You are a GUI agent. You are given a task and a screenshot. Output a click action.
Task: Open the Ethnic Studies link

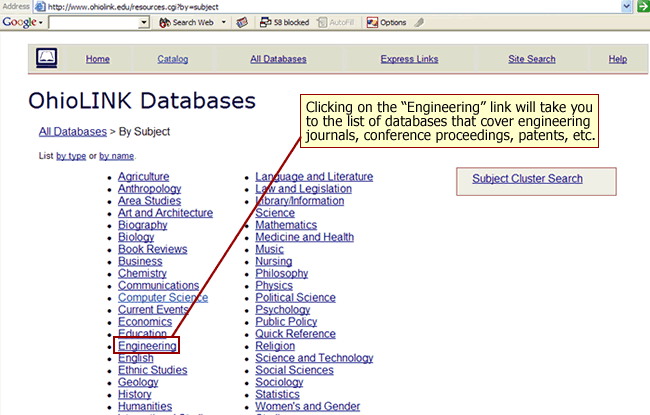153,370
